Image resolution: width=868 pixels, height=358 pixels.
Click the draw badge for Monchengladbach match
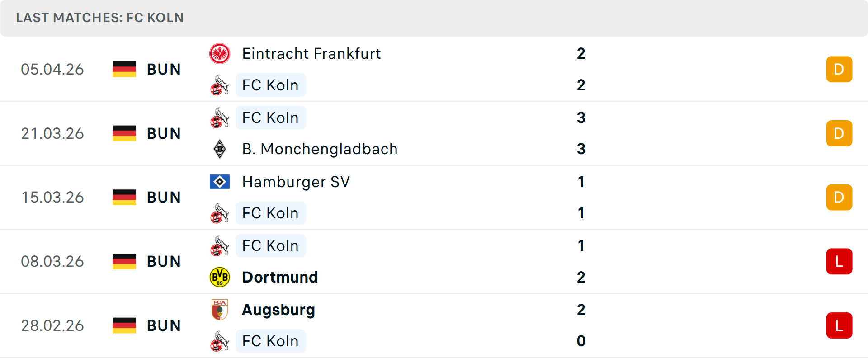pyautogui.click(x=839, y=133)
